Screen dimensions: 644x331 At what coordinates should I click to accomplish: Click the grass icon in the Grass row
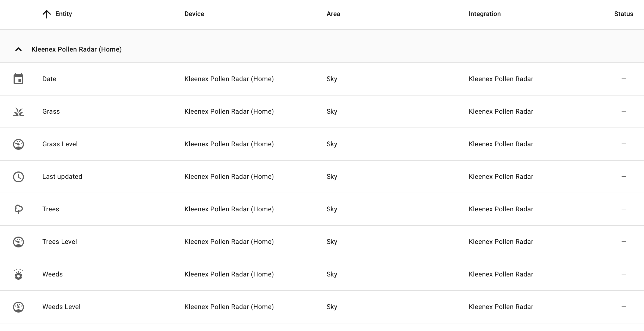[18, 112]
